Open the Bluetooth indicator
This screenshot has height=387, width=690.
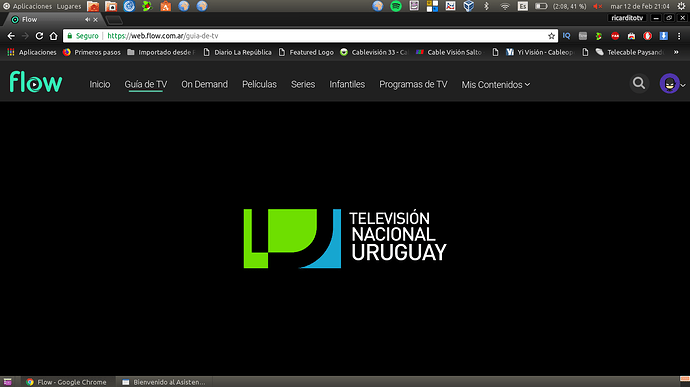tap(486, 6)
